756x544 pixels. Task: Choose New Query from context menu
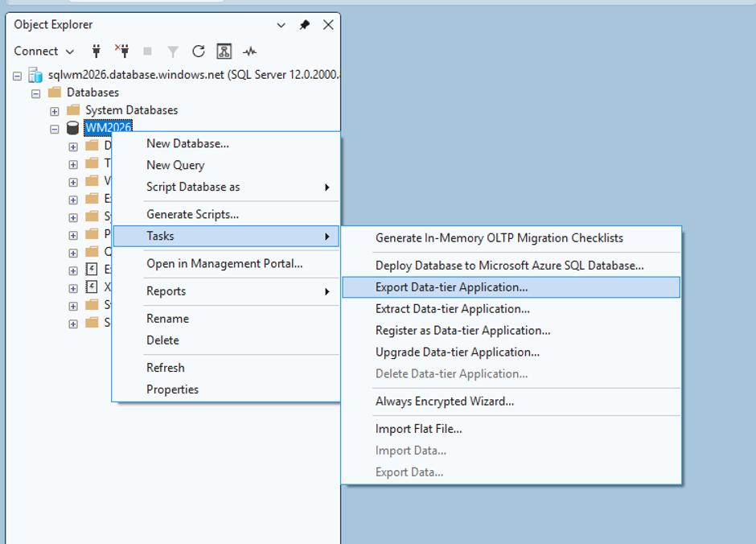(x=226, y=166)
